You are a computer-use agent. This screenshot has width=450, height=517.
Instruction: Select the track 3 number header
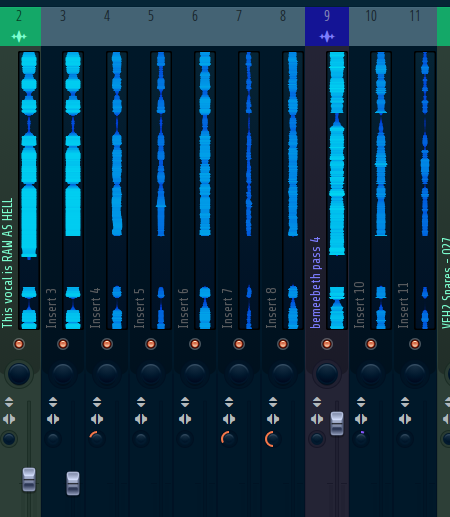click(x=63, y=26)
